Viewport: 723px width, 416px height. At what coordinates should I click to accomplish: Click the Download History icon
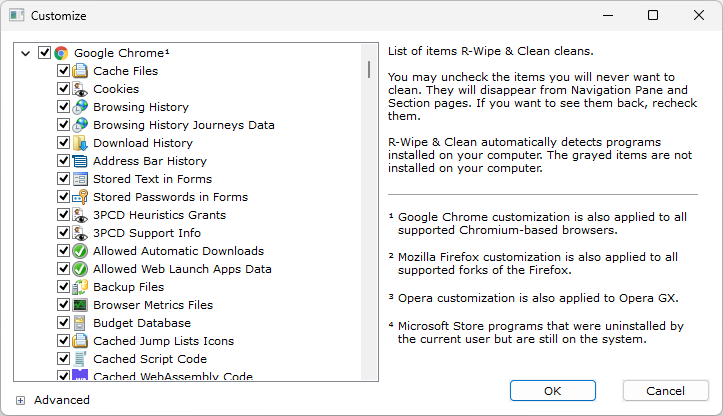click(x=80, y=143)
